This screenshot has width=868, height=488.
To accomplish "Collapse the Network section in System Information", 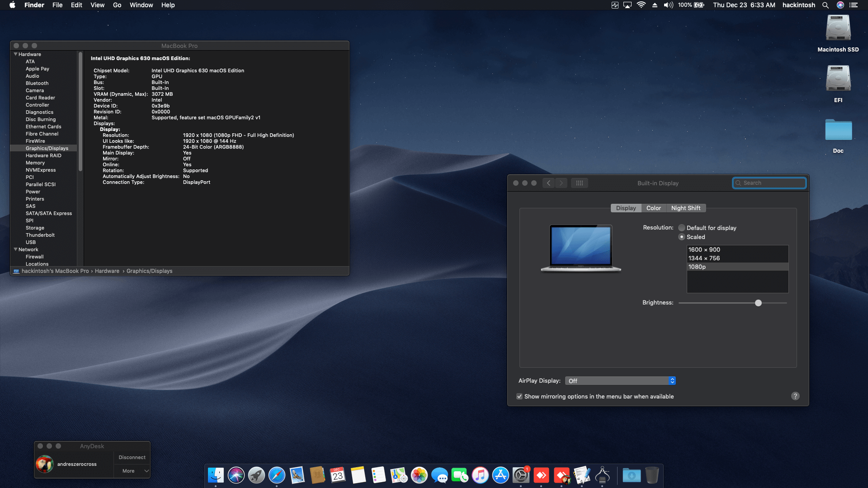I will (x=15, y=249).
